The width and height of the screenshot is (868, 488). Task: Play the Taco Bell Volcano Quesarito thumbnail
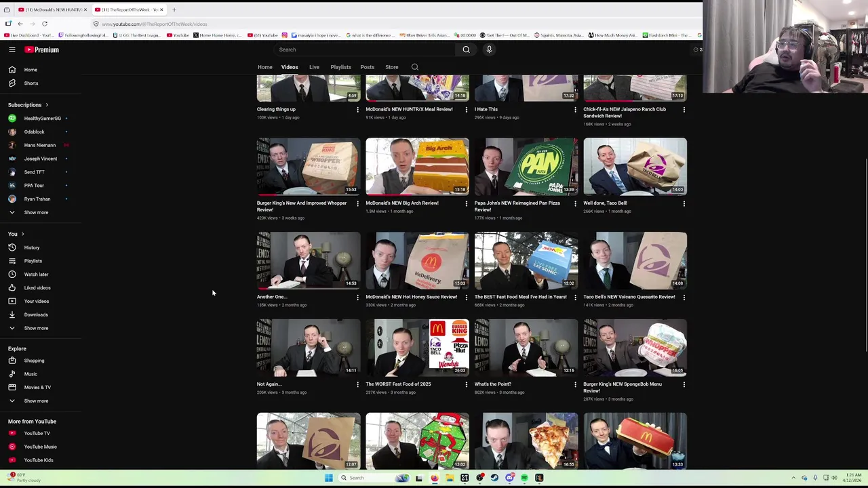click(635, 260)
